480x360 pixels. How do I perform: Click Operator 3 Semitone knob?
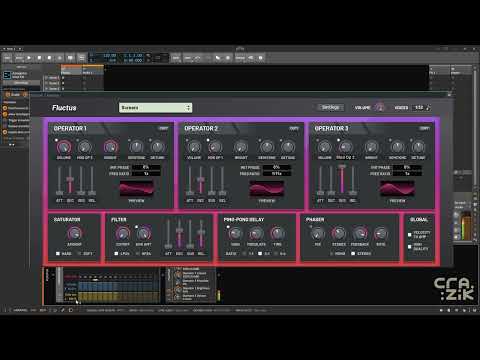click(x=397, y=147)
